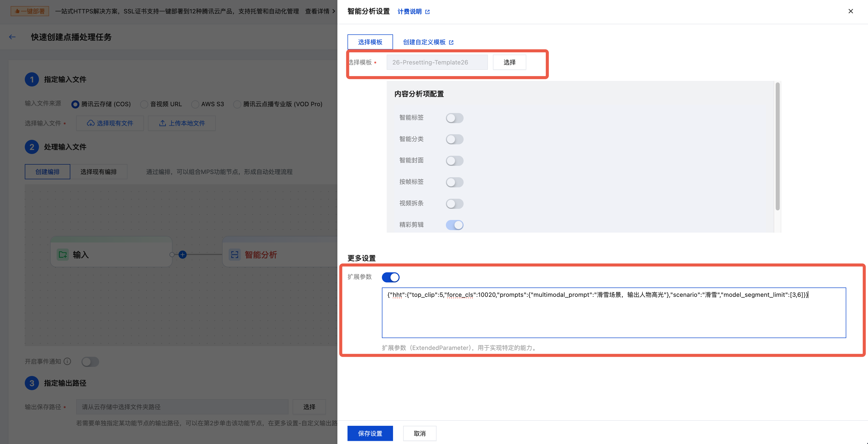Disable the 扩展参数 toggle
Viewport: 868px width, 444px height.
point(390,277)
